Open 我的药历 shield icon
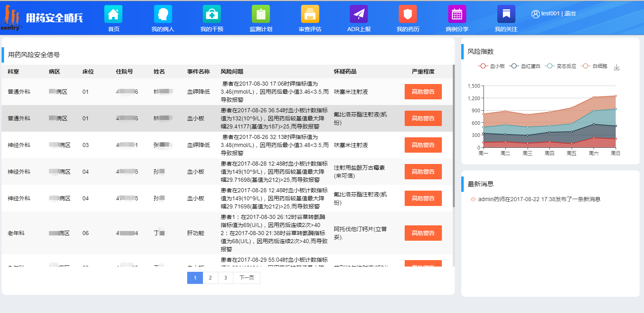Viewport: 644px width, 313px height. click(x=408, y=14)
